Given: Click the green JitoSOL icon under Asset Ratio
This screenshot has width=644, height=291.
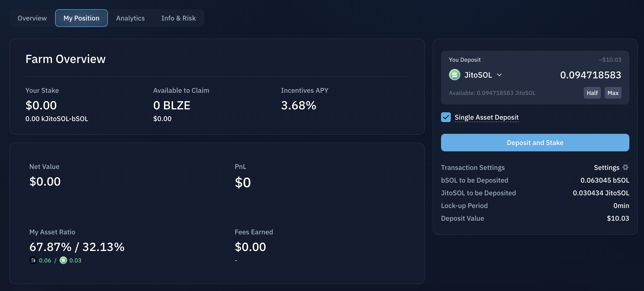Looking at the screenshot, I should (x=63, y=260).
